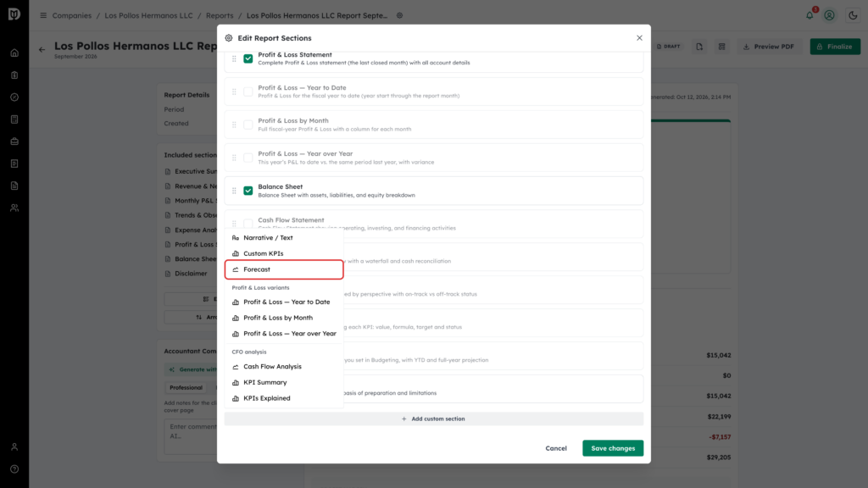Grab the drag handle of Balance Sheet row

(234, 191)
